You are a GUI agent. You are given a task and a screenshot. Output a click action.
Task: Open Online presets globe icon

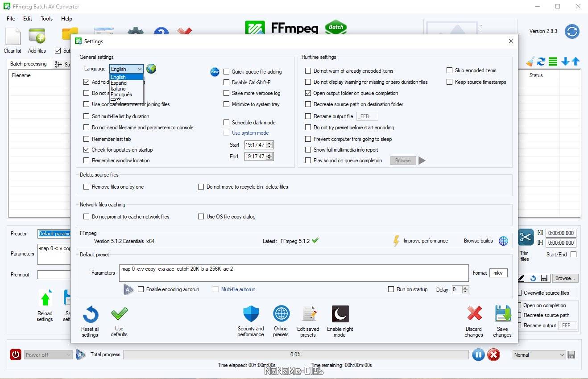[x=281, y=314]
